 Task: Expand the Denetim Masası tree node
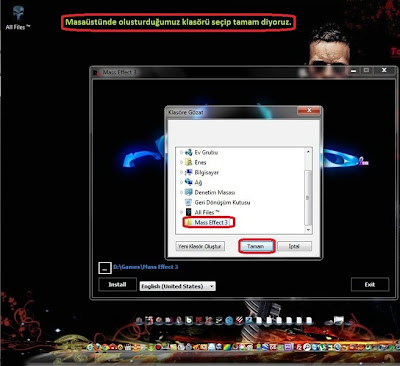[181, 192]
